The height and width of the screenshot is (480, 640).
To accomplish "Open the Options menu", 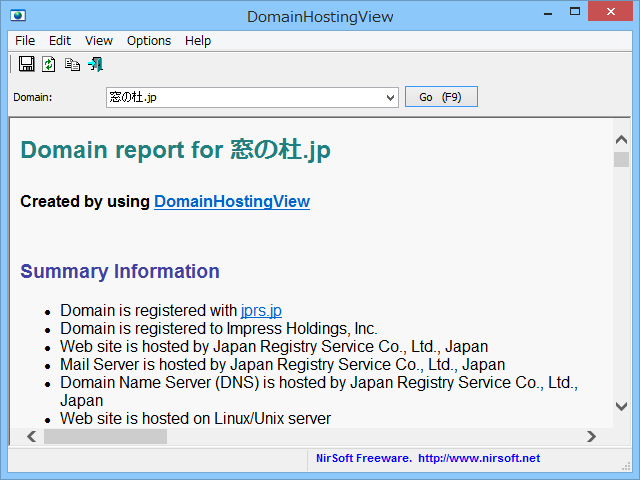I will 149,41.
